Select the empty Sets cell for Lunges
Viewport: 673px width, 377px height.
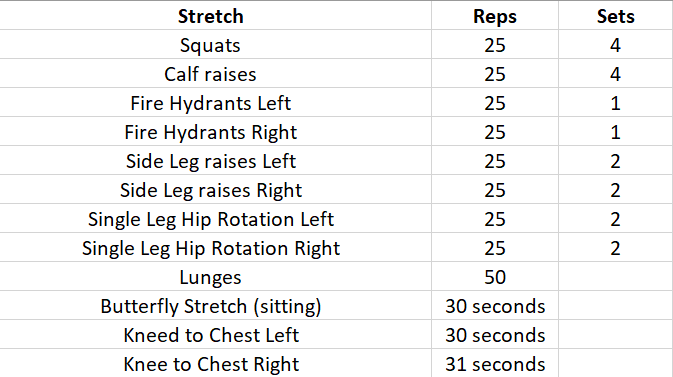click(x=615, y=277)
